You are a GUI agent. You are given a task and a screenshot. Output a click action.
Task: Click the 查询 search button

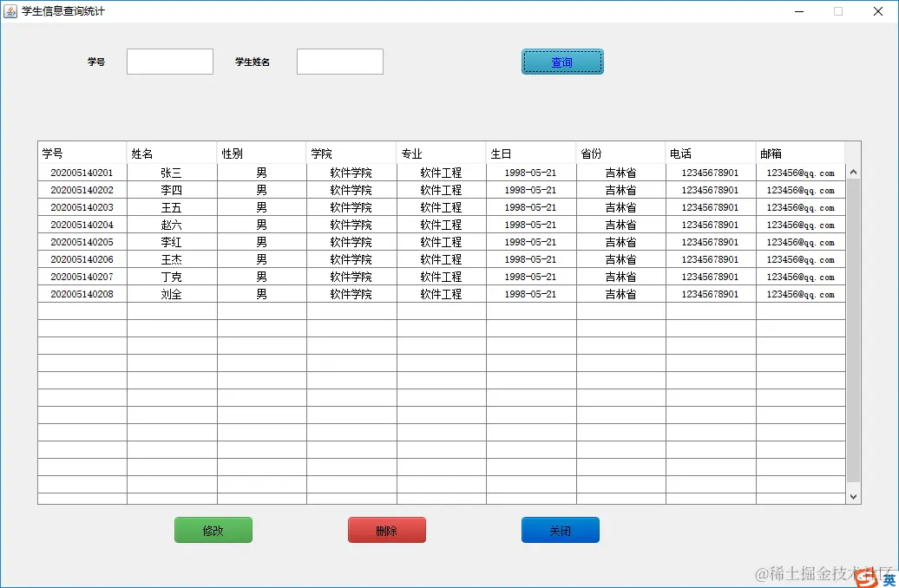click(562, 62)
